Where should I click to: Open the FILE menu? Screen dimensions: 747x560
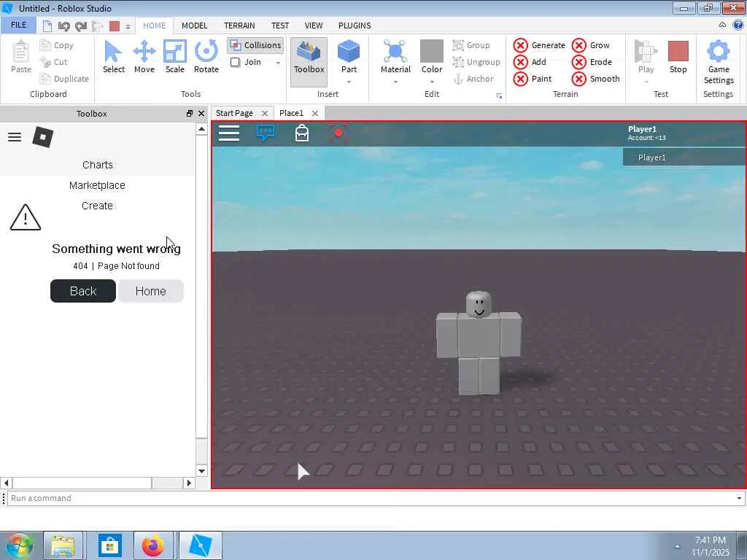pos(18,25)
